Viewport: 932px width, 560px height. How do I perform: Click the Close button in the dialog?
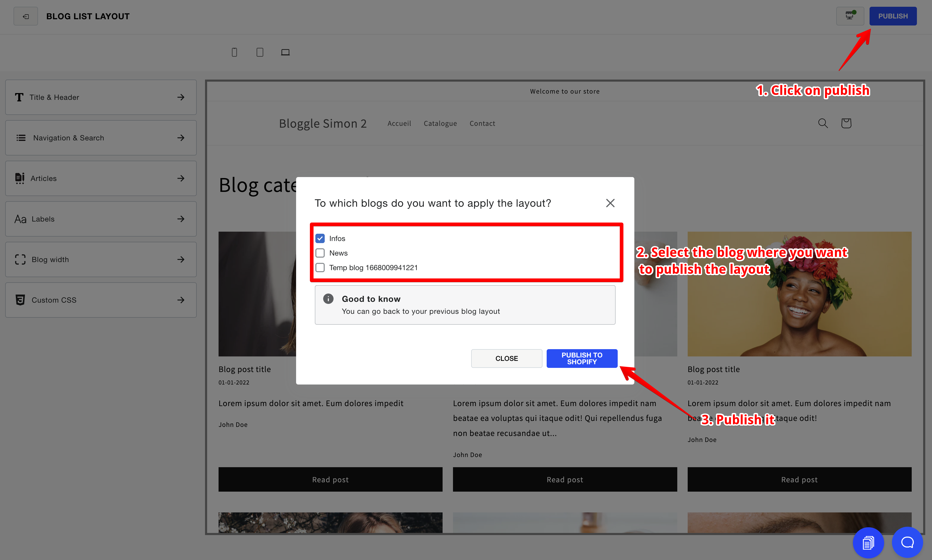point(506,358)
